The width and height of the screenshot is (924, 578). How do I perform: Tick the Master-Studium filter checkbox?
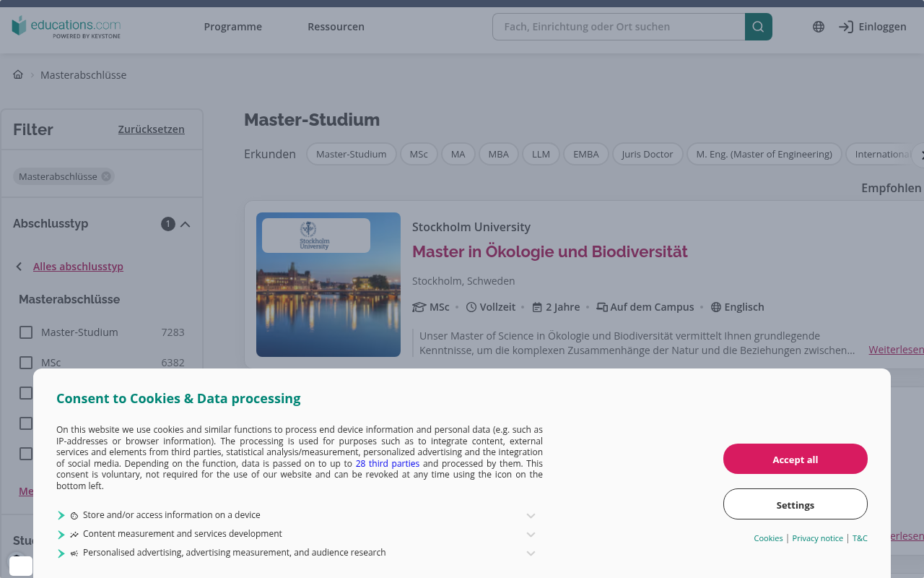pos(26,332)
